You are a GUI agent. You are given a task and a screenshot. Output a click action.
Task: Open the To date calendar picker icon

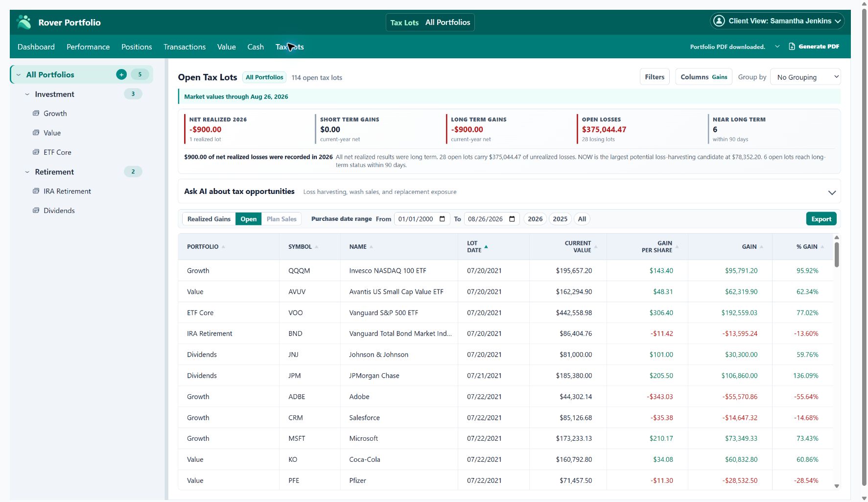[x=512, y=219]
